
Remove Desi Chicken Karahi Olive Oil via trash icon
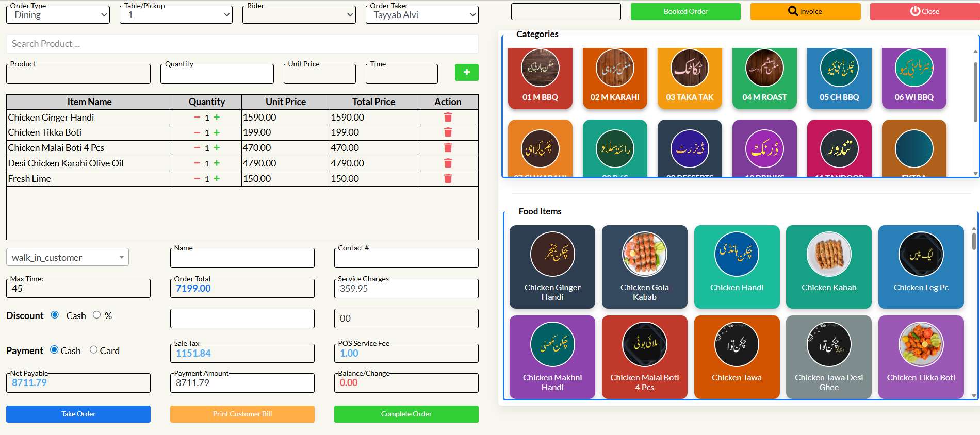(x=448, y=163)
